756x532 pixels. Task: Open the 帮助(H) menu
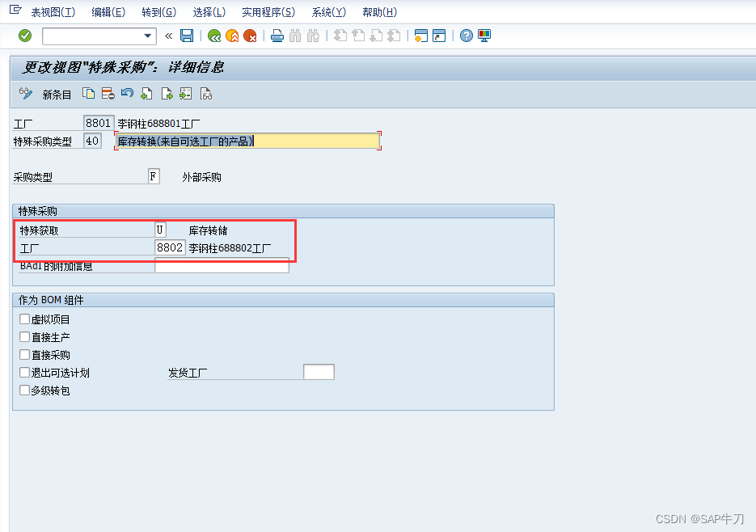point(380,12)
